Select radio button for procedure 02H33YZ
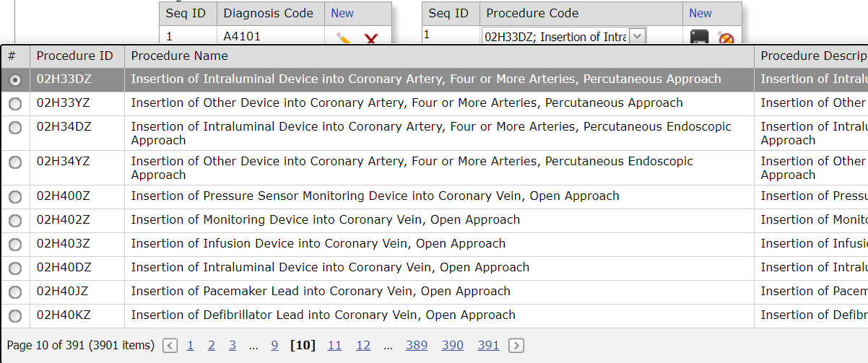 coord(15,104)
